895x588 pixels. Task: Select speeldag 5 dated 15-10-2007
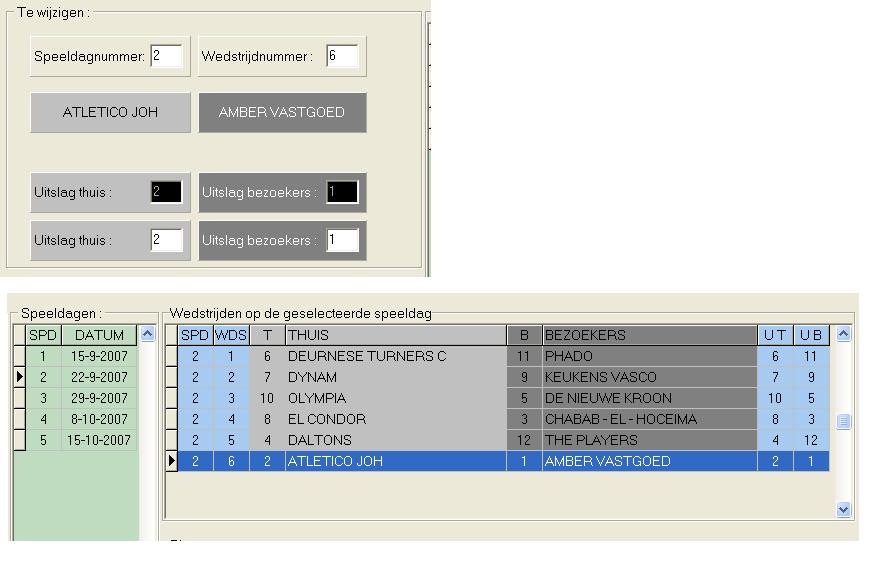coord(99,440)
